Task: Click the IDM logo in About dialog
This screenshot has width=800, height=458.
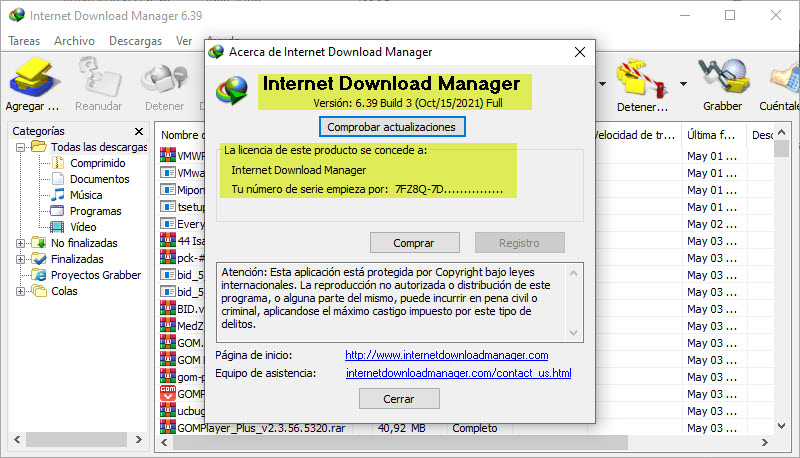Action: (x=233, y=90)
